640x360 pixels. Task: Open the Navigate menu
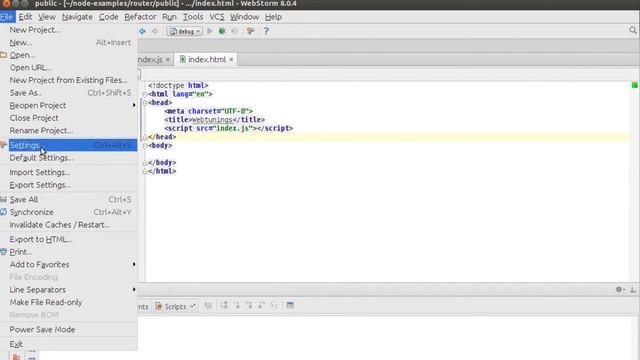click(x=77, y=17)
